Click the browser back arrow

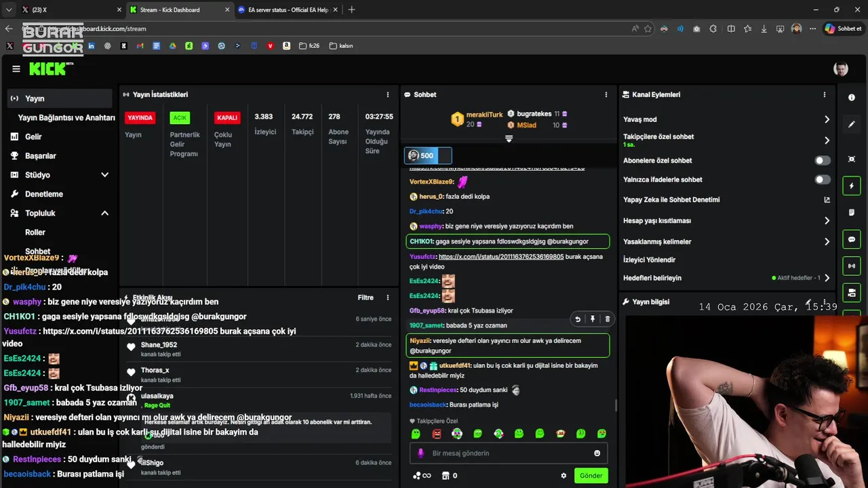pos(9,28)
